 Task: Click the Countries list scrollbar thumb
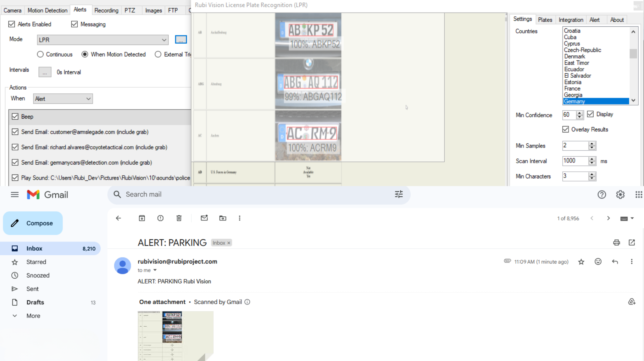(633, 54)
